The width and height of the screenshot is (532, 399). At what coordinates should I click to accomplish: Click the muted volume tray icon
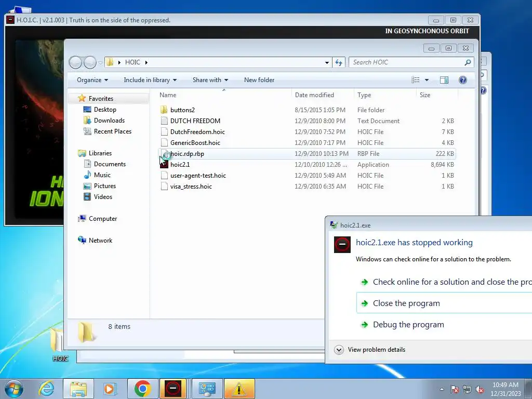coord(480,389)
